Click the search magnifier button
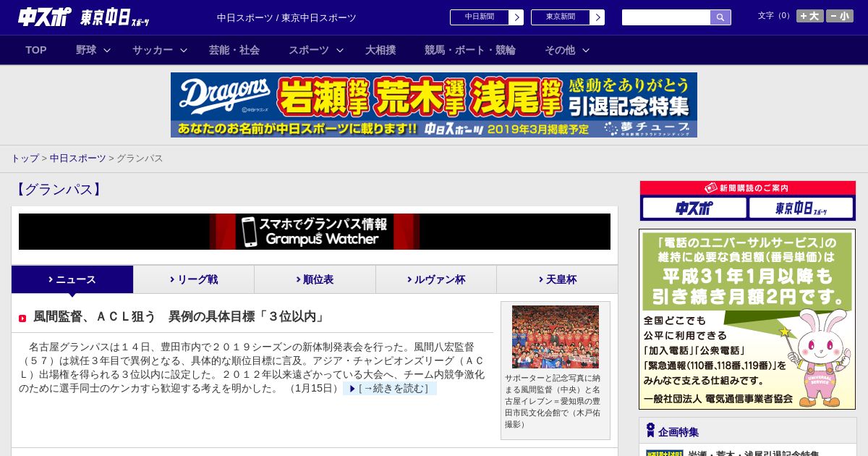This screenshot has width=868, height=456. [720, 17]
